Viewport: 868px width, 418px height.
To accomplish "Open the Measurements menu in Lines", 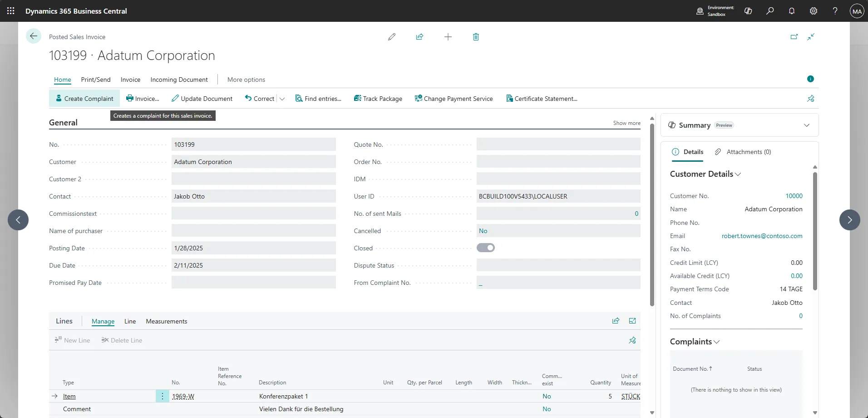I will click(167, 321).
